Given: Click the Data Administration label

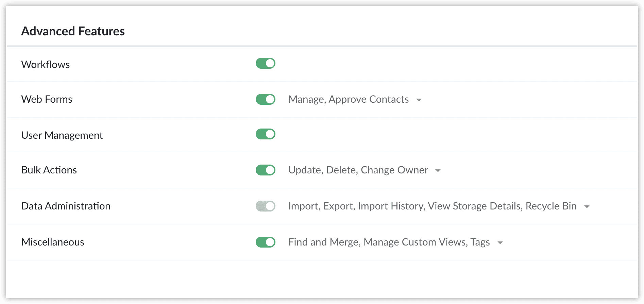Looking at the screenshot, I should (66, 206).
